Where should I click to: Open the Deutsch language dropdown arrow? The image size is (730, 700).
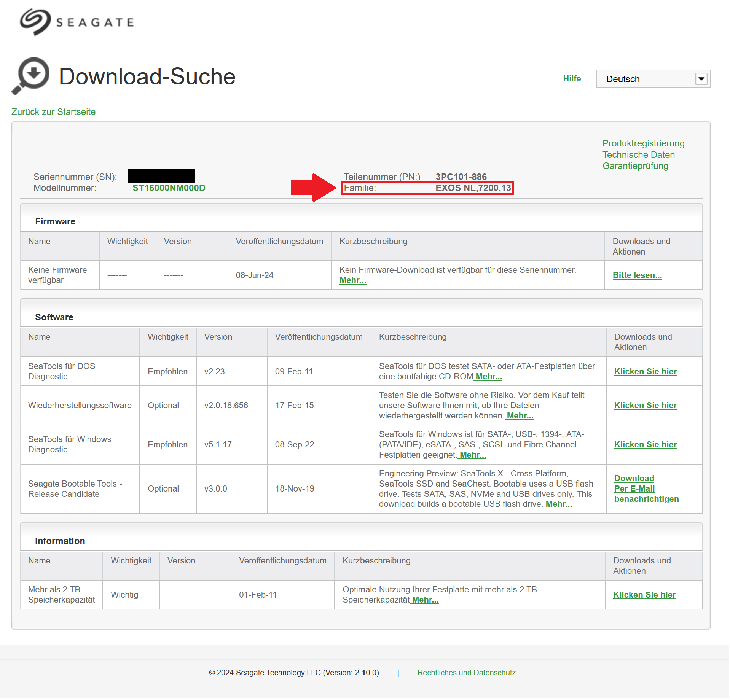click(x=701, y=79)
